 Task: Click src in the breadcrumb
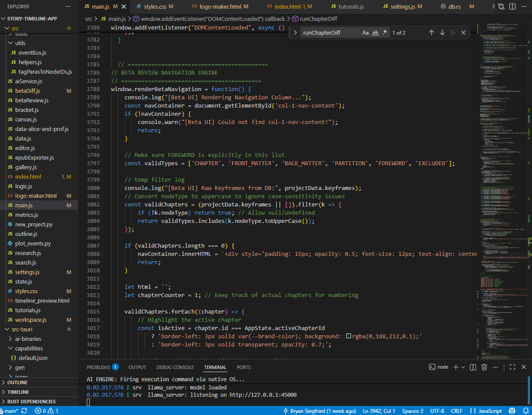pos(89,19)
